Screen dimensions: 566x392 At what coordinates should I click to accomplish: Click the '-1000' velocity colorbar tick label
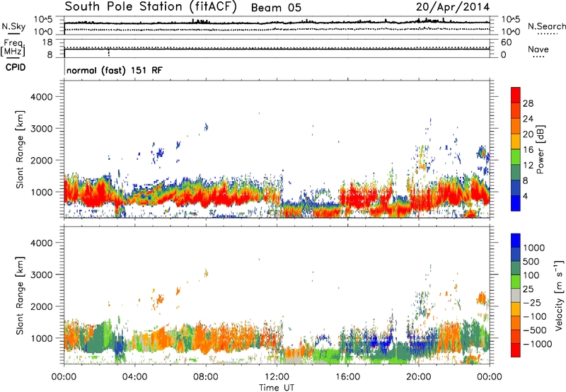pos(538,344)
